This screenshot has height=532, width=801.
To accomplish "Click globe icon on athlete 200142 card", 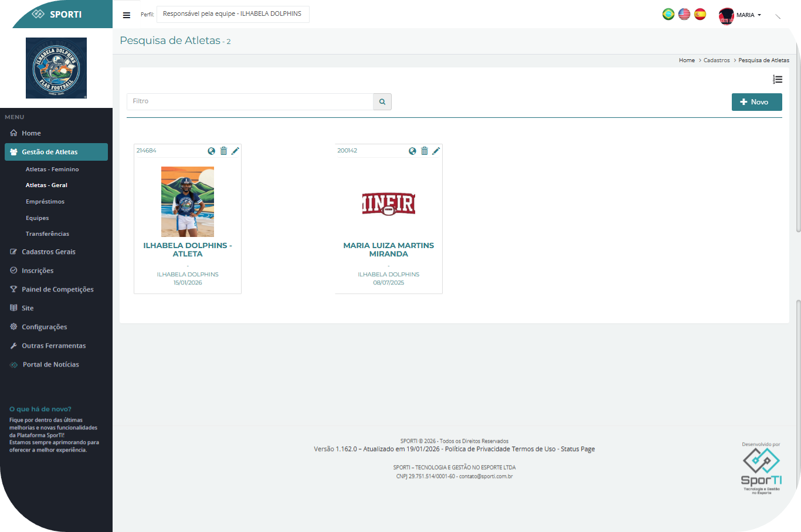I will [412, 151].
